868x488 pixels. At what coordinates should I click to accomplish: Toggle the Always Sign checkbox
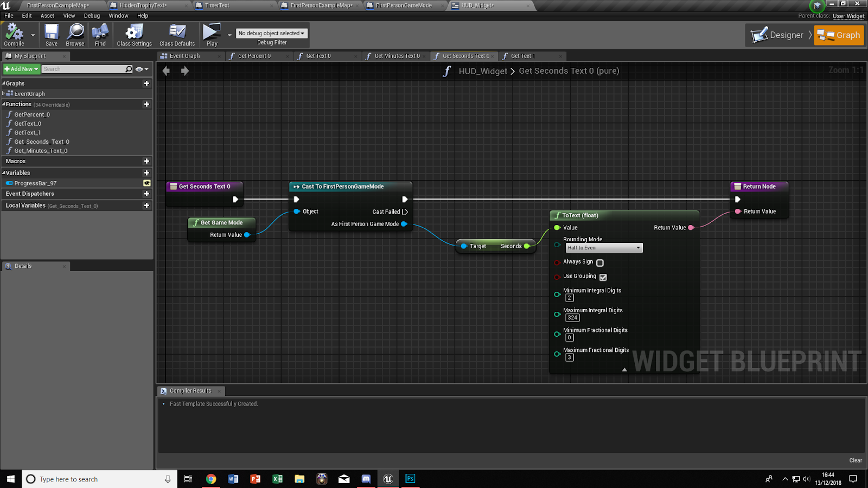600,263
